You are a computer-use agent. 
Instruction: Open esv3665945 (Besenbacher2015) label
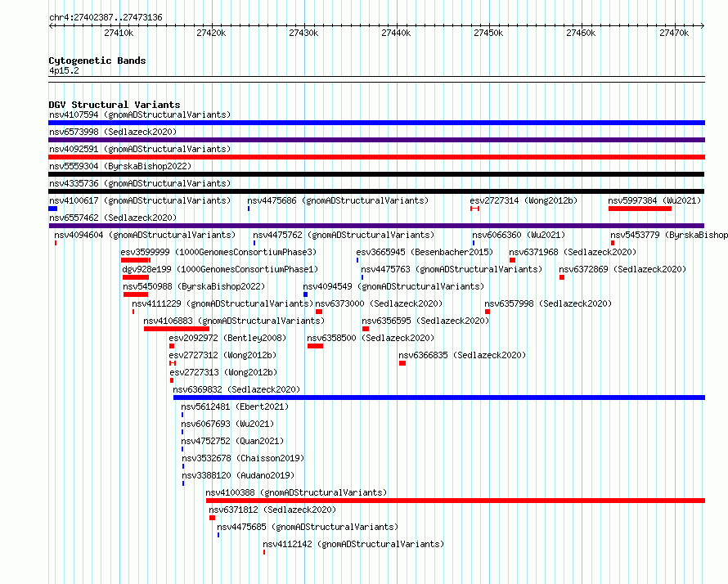pos(425,252)
